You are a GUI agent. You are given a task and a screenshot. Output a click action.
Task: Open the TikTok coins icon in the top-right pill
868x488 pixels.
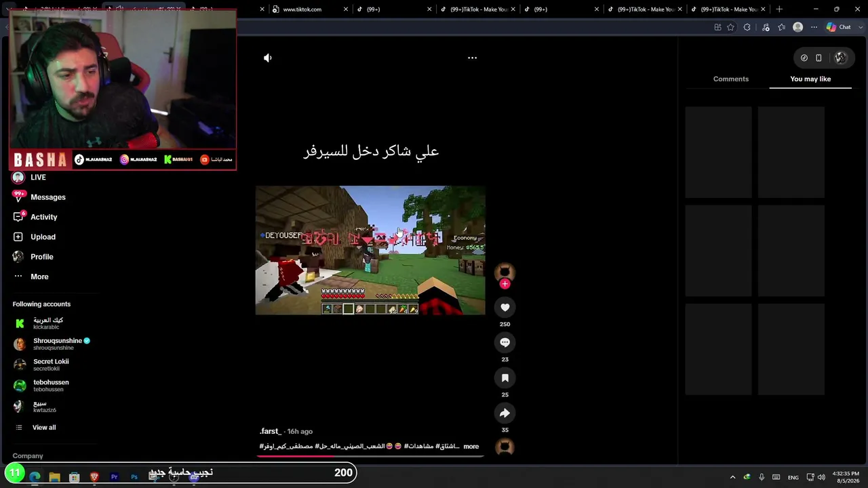(x=804, y=58)
